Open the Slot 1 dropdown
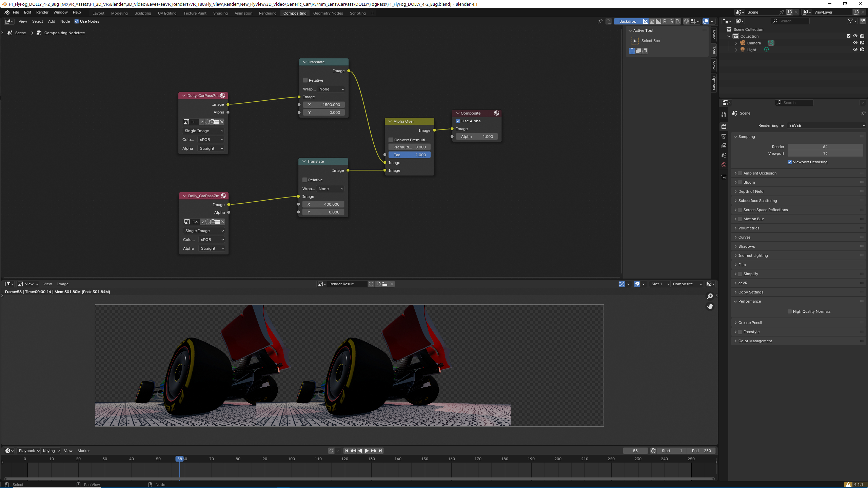 [660, 284]
